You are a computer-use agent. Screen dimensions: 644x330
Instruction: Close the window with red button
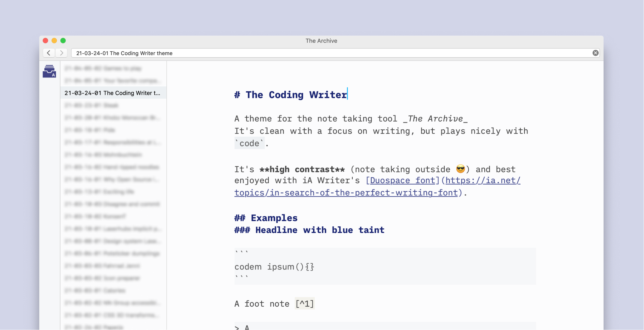pos(45,41)
